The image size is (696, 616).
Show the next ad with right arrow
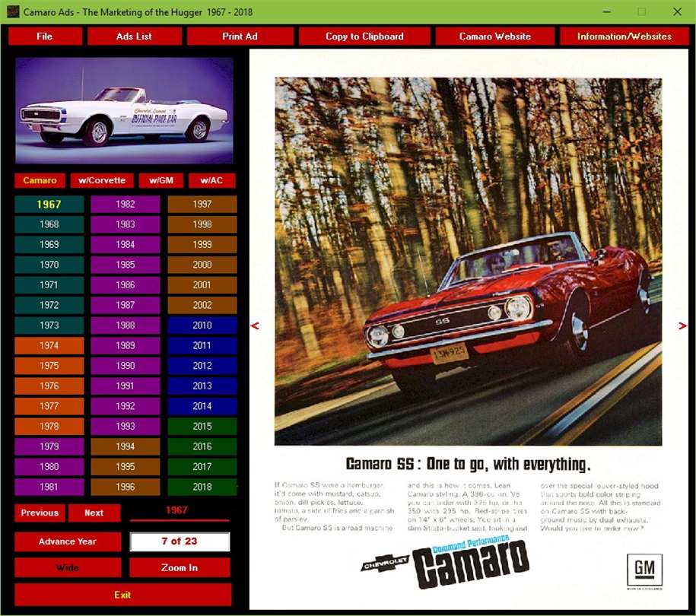(x=682, y=325)
